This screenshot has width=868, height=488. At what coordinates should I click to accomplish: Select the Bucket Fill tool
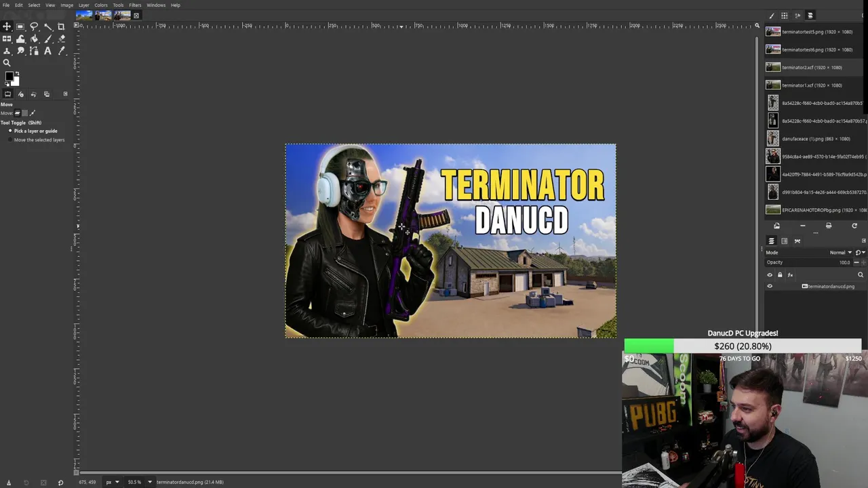34,39
